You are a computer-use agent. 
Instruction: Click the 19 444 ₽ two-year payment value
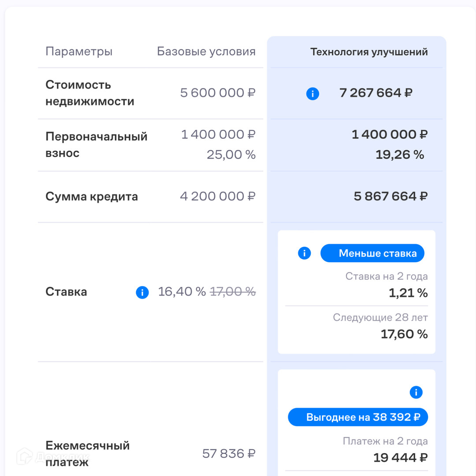point(401,458)
